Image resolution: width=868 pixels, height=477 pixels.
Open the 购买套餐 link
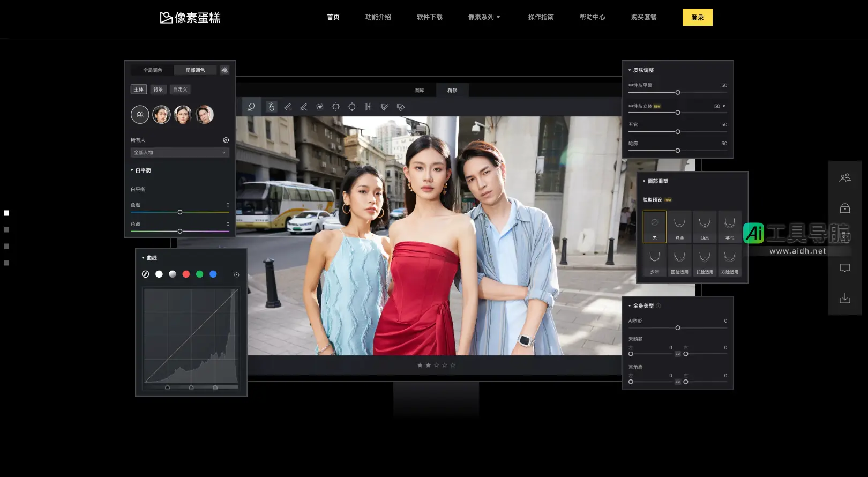tap(643, 17)
